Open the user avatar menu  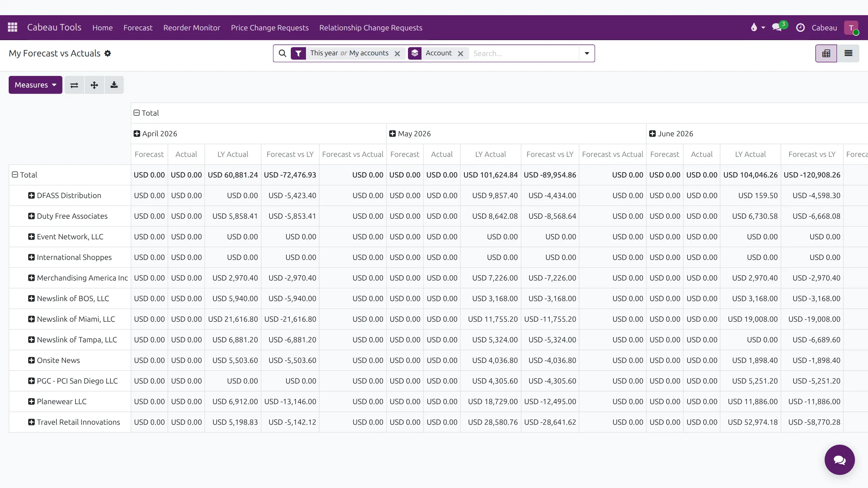851,27
